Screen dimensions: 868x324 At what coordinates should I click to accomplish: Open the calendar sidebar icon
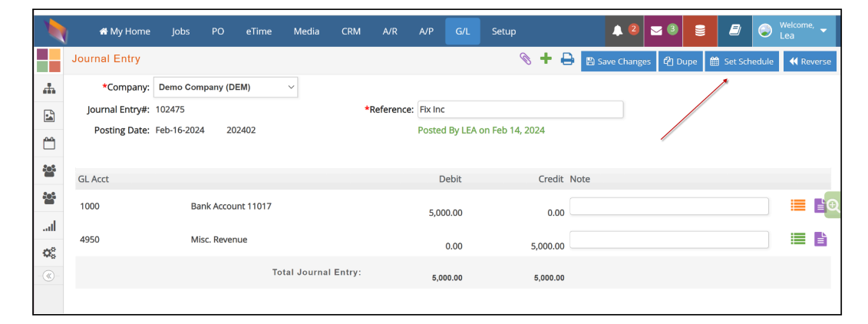49,143
